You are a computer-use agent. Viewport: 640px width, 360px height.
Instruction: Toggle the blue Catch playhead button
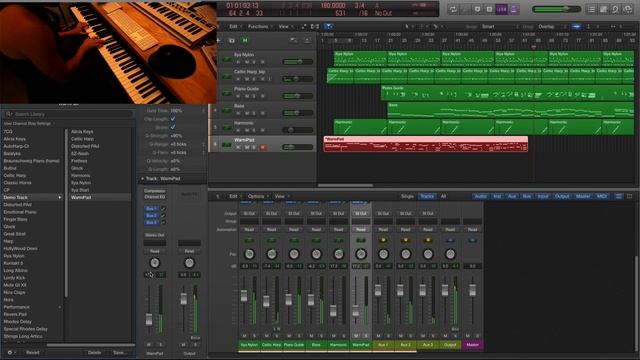tap(329, 27)
